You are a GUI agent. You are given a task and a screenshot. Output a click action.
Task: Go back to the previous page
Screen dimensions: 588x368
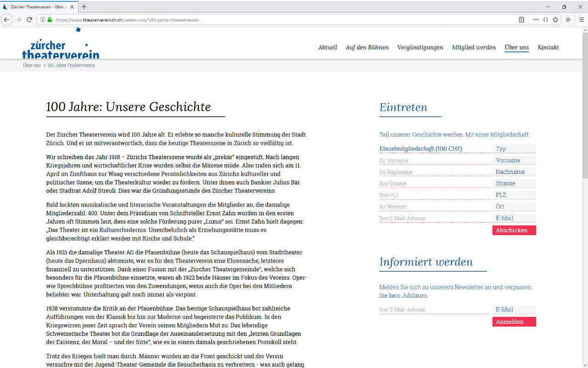point(7,20)
